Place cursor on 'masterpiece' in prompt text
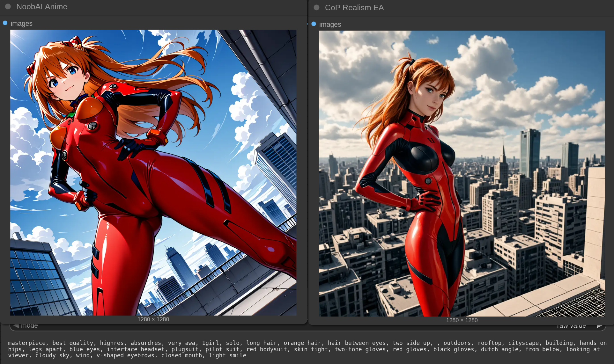The width and height of the screenshot is (614, 364). [x=27, y=343]
